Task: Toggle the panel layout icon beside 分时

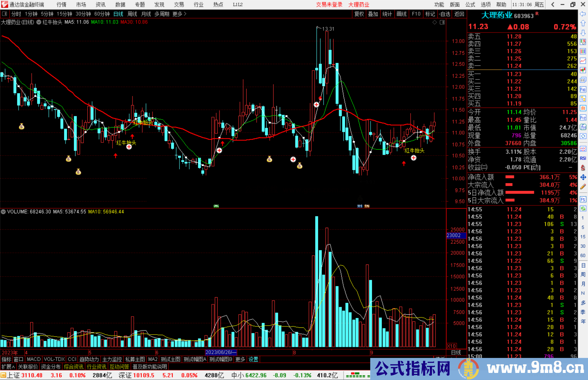Action: [5, 14]
